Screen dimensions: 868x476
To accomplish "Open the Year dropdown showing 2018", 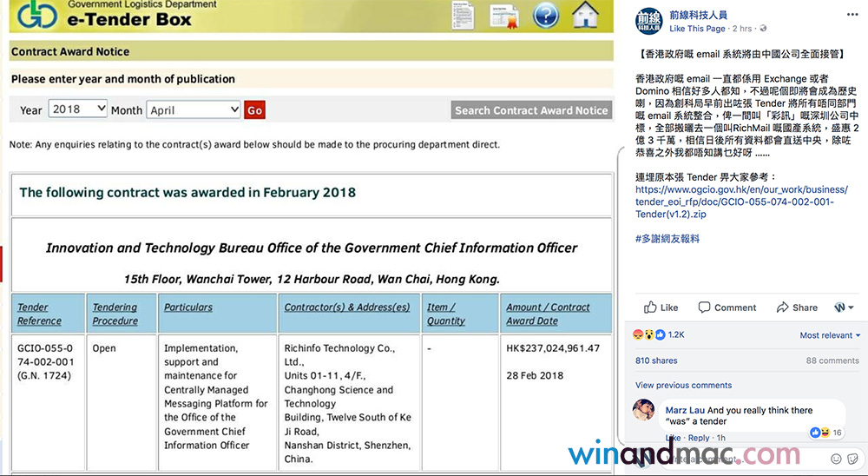I will [77, 109].
